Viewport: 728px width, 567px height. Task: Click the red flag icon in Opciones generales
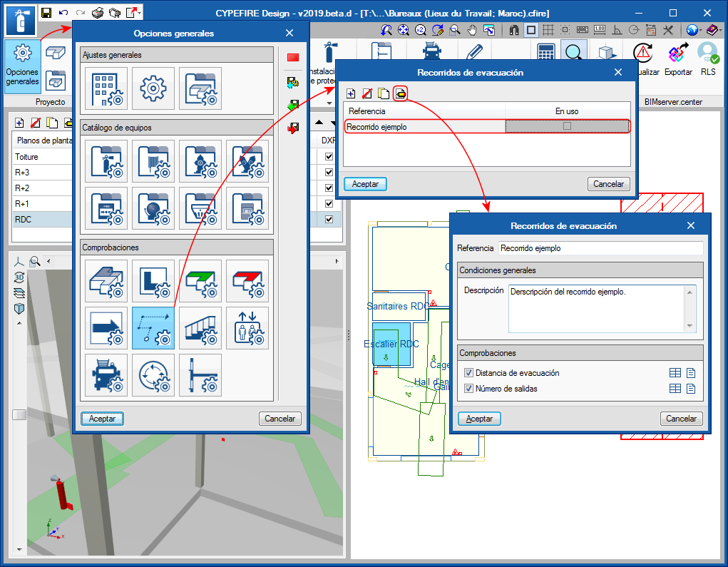pos(293,58)
